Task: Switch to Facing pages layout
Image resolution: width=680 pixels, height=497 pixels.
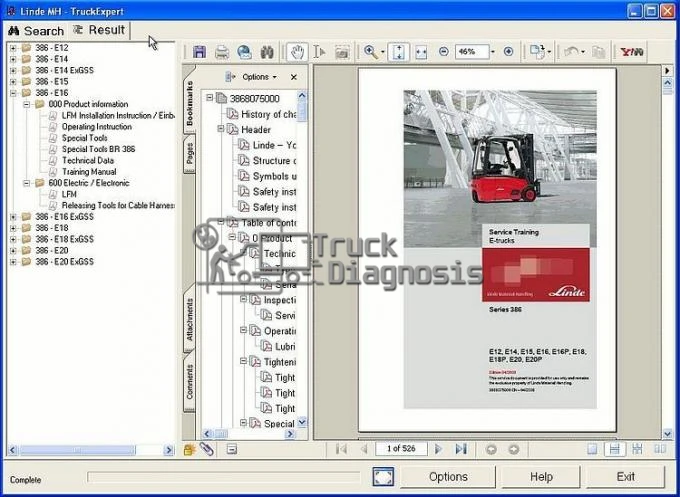Action: [660, 449]
